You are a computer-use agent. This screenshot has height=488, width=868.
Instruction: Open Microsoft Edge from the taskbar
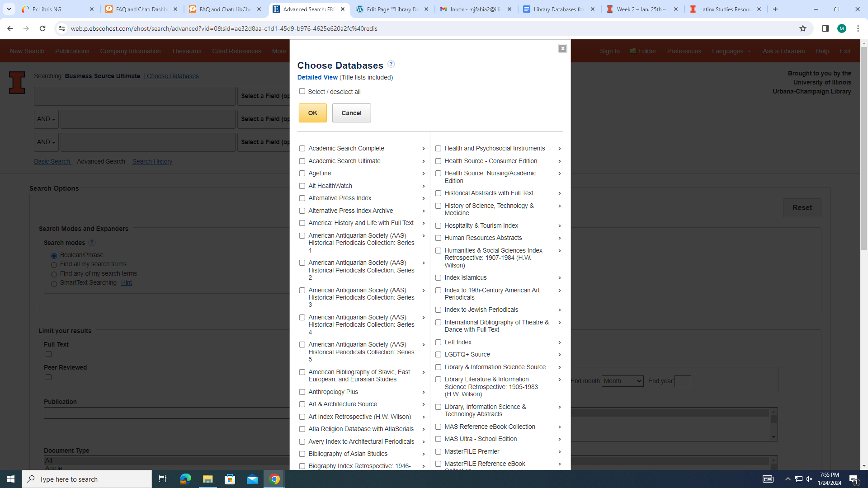coord(185,479)
